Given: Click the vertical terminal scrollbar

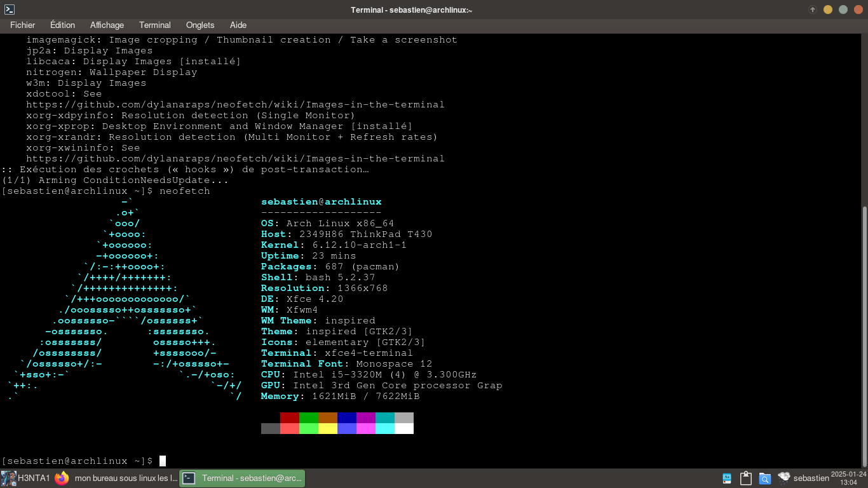Looking at the screenshot, I should click(x=864, y=337).
